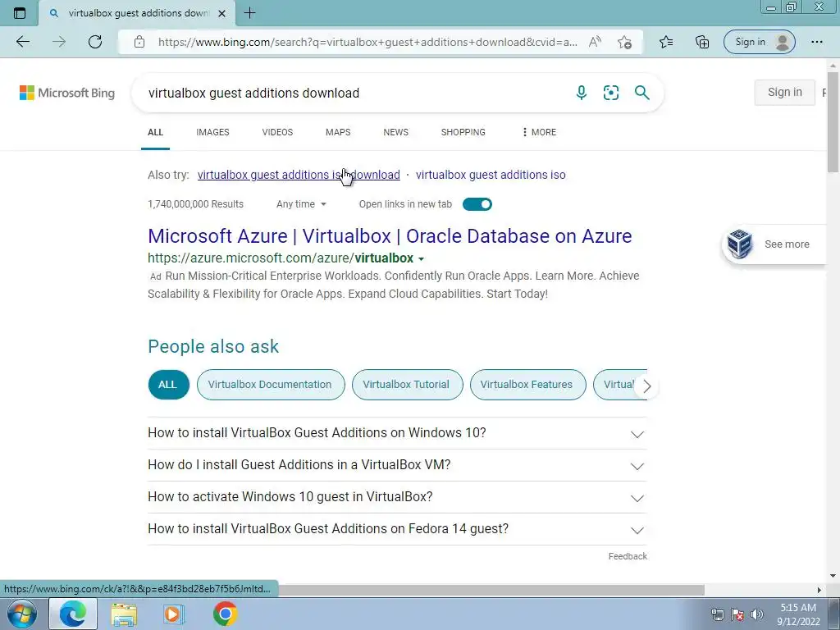Viewport: 840px width, 630px height.
Task: Launch Google Chrome from taskbar
Action: (225, 614)
